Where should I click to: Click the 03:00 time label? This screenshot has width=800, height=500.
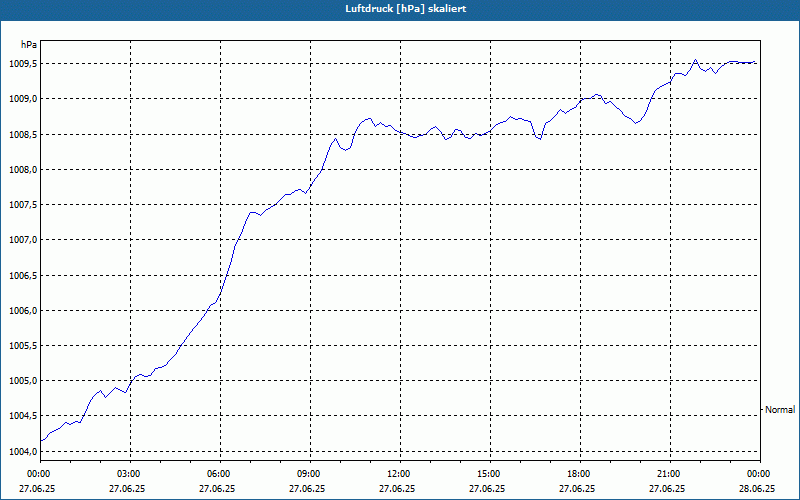point(131,474)
